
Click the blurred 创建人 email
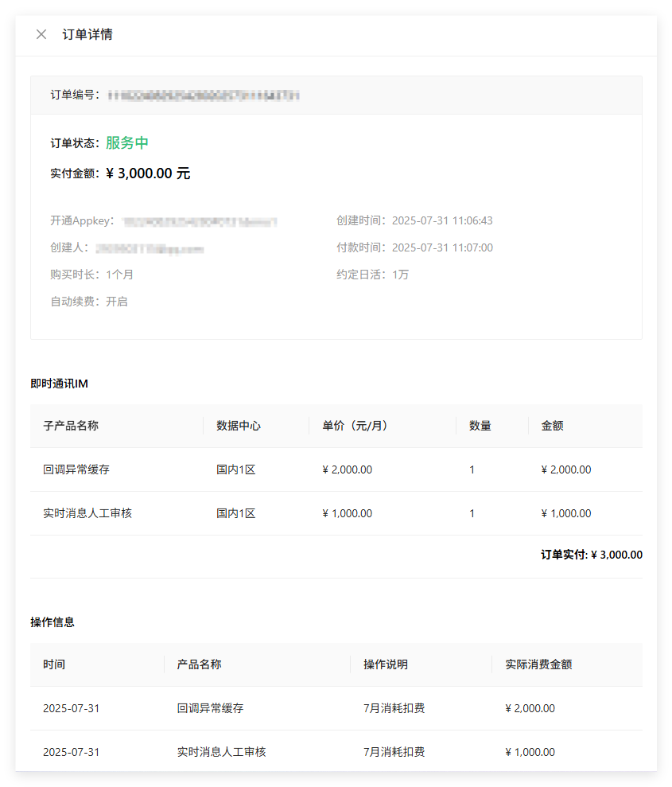point(150,248)
